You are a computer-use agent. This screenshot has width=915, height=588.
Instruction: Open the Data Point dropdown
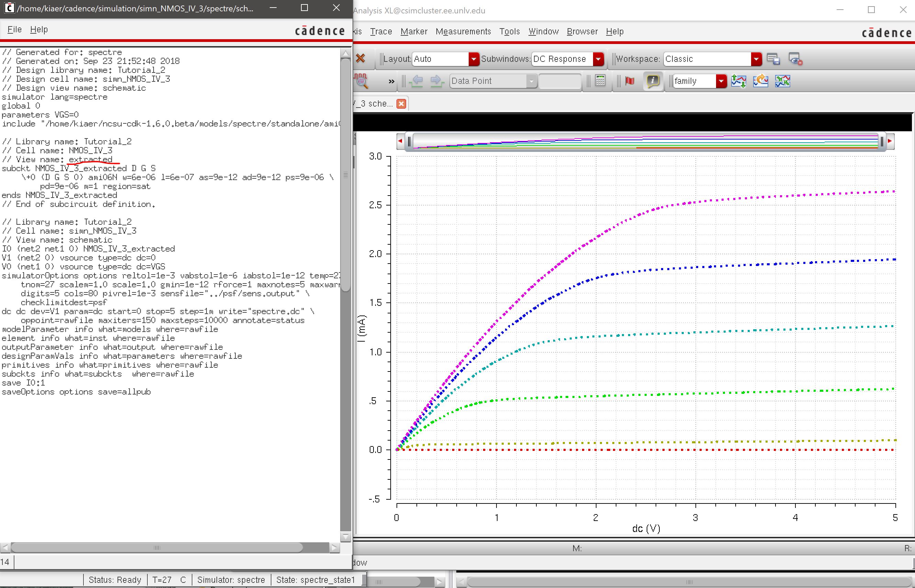(493, 81)
